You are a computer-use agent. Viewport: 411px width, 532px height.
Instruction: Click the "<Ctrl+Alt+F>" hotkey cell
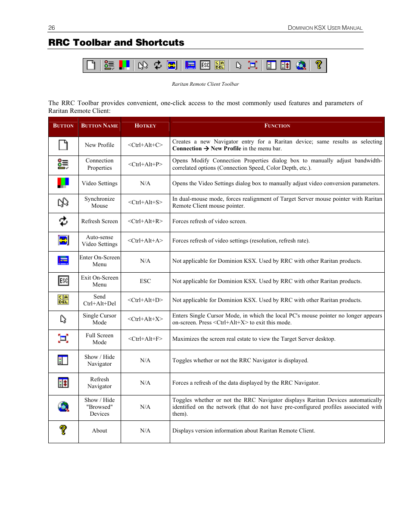(x=145, y=339)
